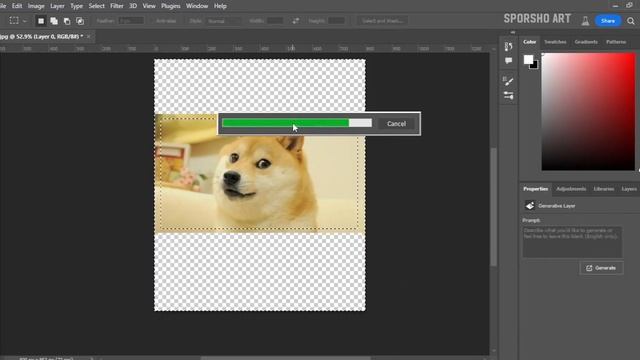Open the Style dropdown in options bar
The width and height of the screenshot is (640, 360).
tap(224, 21)
